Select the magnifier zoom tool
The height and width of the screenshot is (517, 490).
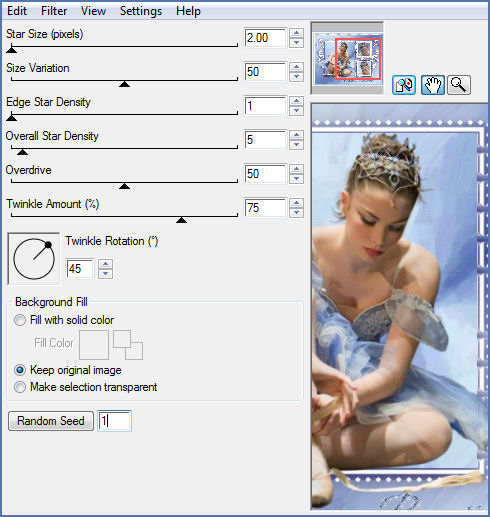[459, 85]
